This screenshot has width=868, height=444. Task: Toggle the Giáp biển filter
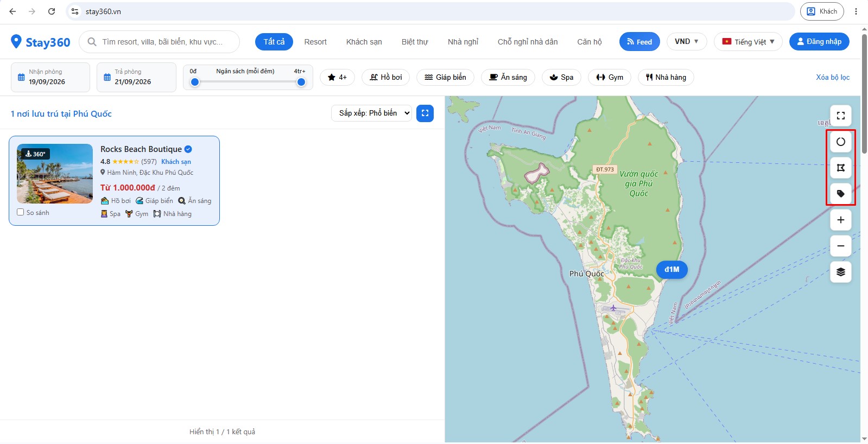[x=445, y=77]
